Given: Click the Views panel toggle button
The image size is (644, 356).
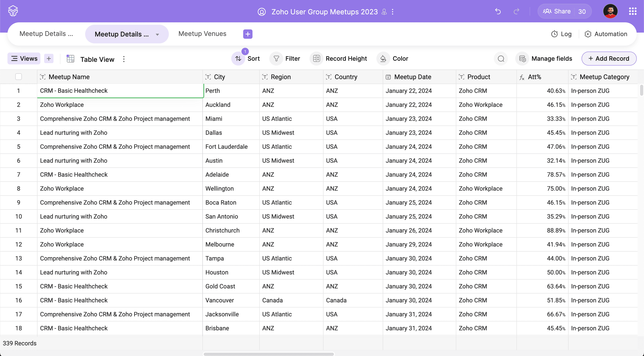Looking at the screenshot, I should [x=24, y=58].
